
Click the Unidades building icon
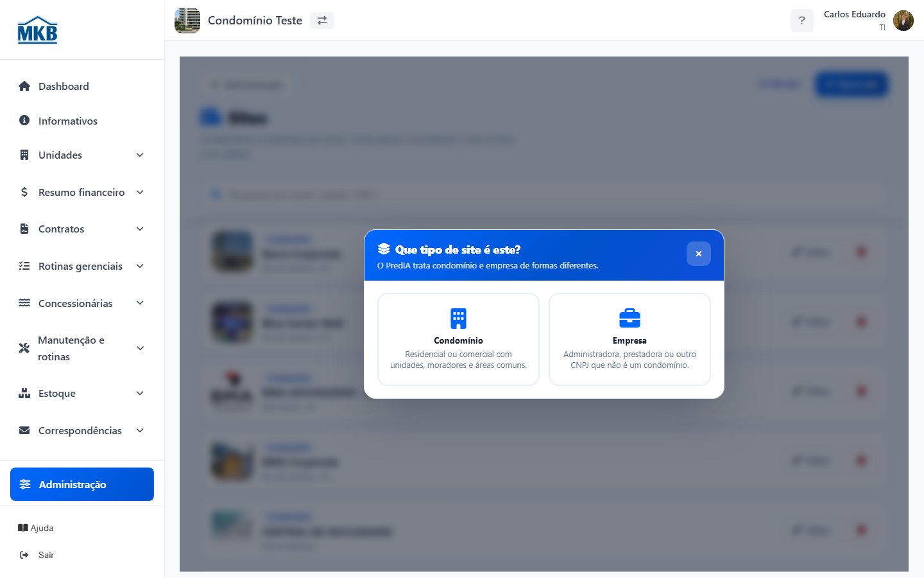click(24, 155)
